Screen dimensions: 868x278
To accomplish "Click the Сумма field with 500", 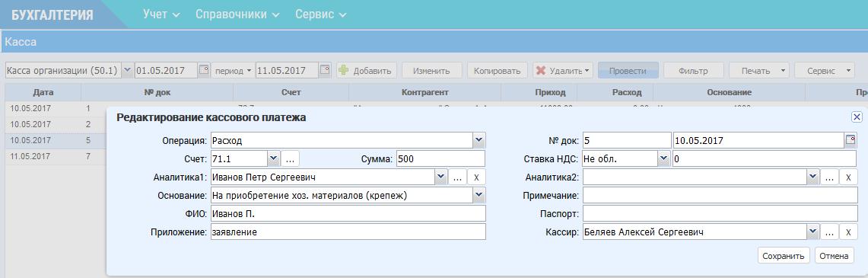I will 440,159.
